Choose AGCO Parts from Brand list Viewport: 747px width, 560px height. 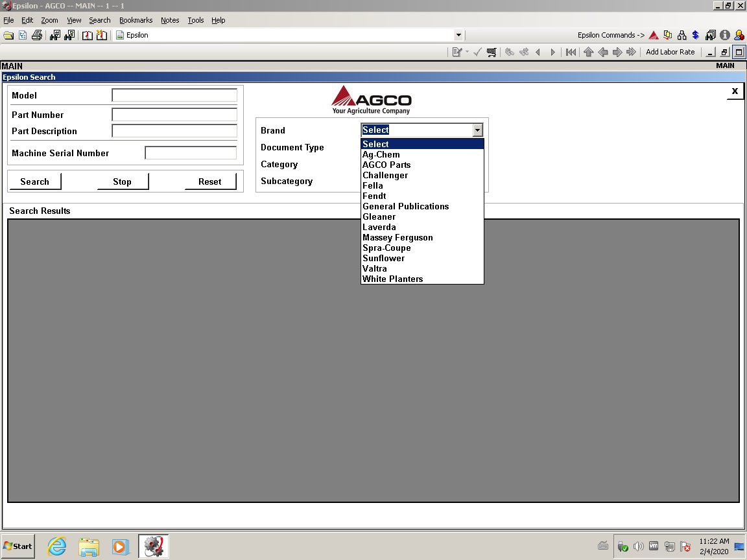coord(422,165)
